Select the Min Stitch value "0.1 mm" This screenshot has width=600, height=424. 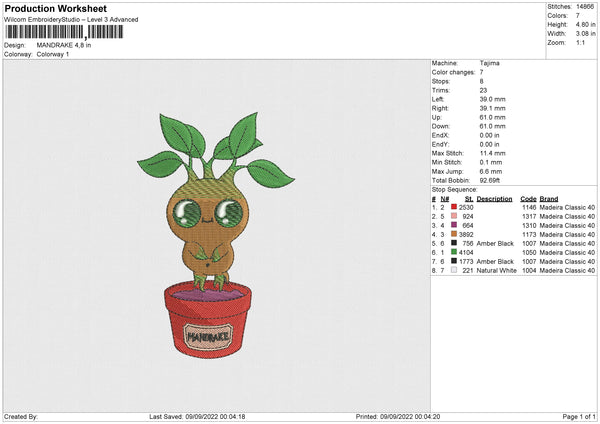click(x=491, y=162)
